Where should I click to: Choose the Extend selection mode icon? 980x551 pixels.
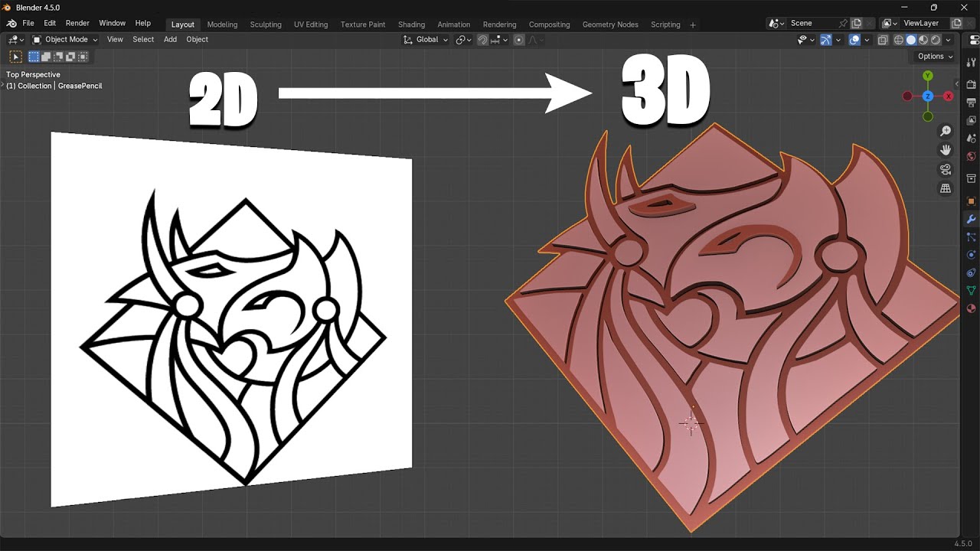click(47, 57)
